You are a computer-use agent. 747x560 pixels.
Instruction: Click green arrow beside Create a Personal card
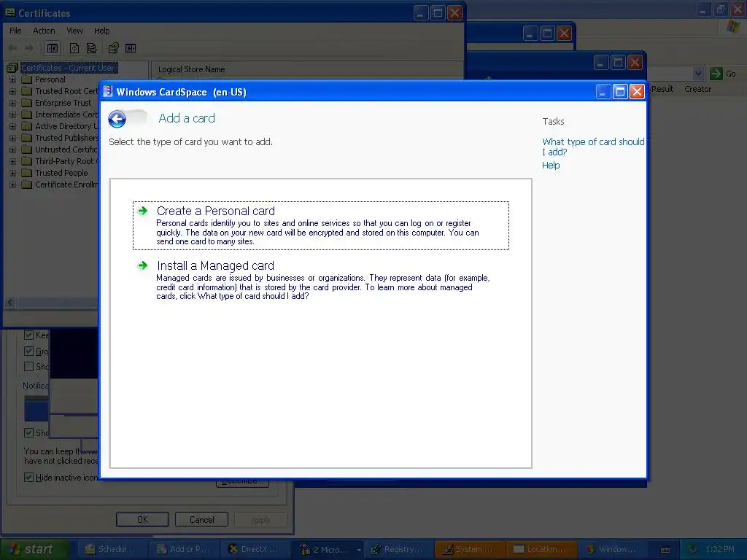[x=143, y=211]
